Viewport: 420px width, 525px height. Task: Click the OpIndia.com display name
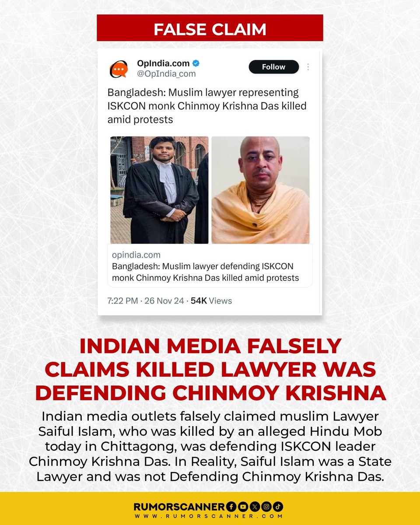click(163, 63)
